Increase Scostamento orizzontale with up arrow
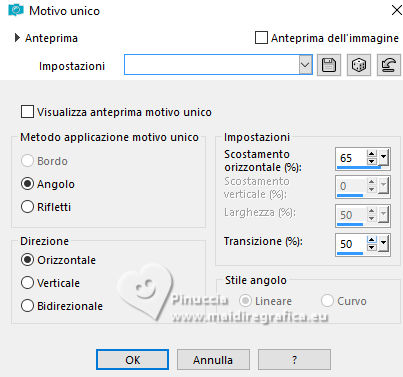 pyautogui.click(x=371, y=154)
